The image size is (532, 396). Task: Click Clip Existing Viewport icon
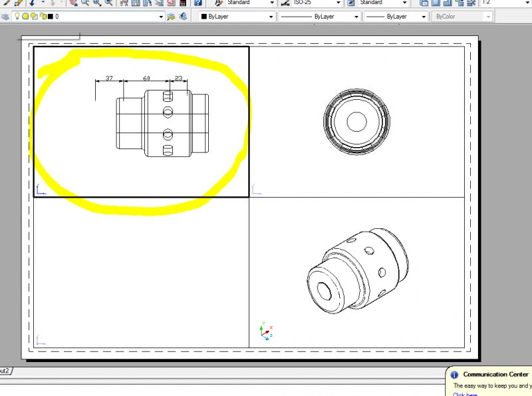(471, 3)
